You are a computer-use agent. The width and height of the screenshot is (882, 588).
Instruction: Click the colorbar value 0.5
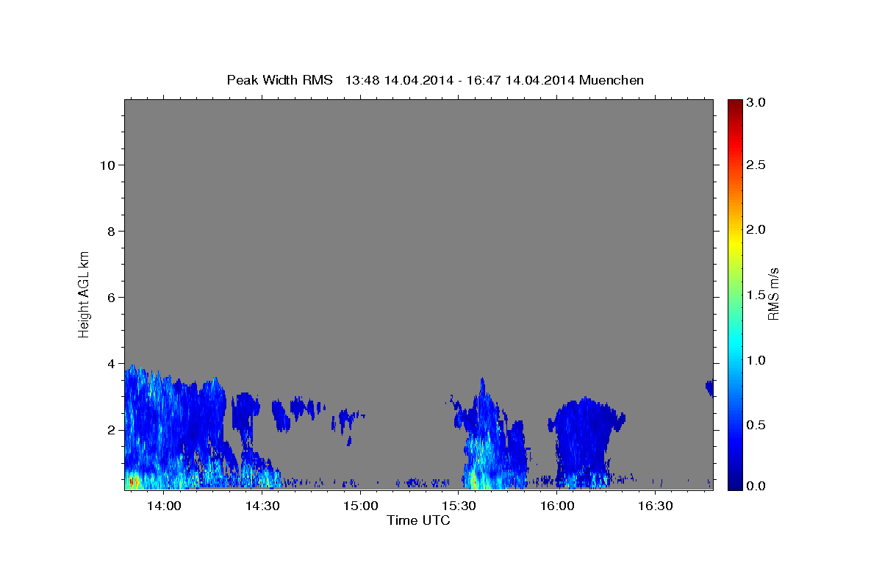(x=758, y=425)
